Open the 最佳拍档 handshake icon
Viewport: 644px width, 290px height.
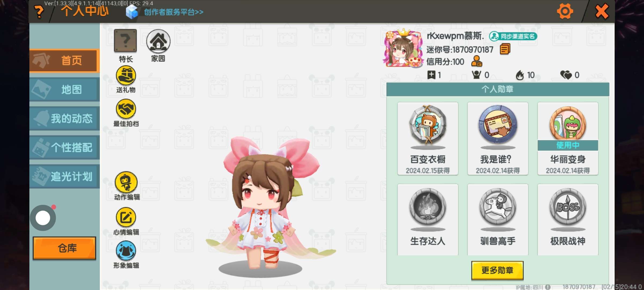(126, 109)
